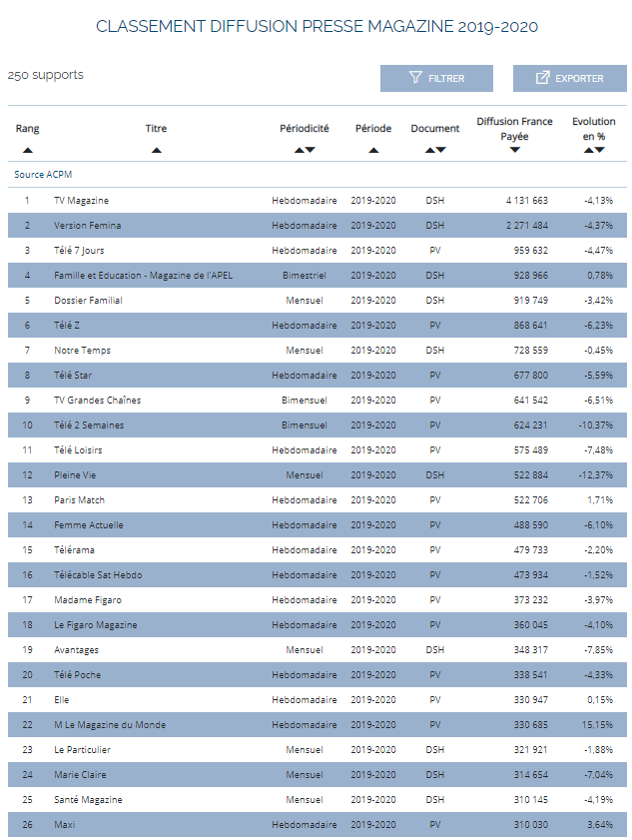Open the Télérama entry
The height and width of the screenshot is (840, 632).
tap(75, 550)
